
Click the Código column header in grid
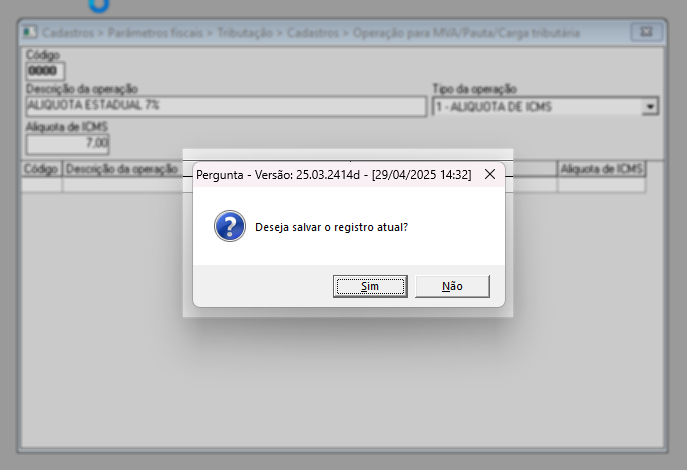point(41,169)
